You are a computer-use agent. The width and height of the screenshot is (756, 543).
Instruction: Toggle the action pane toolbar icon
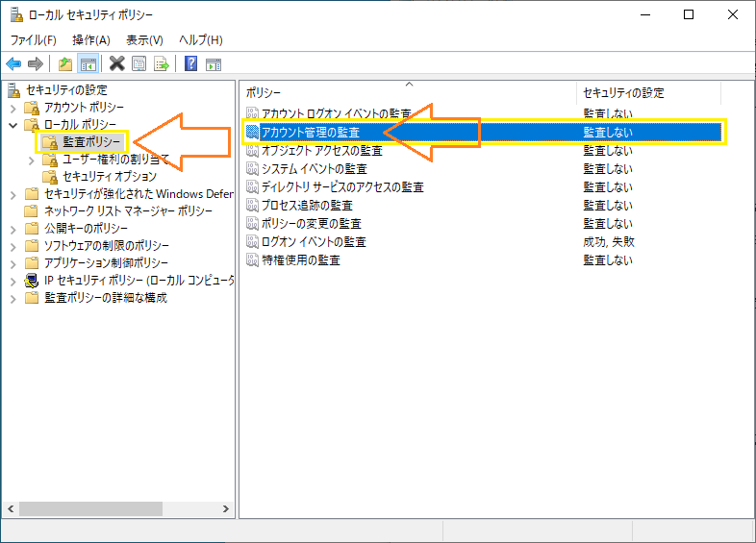[x=214, y=63]
